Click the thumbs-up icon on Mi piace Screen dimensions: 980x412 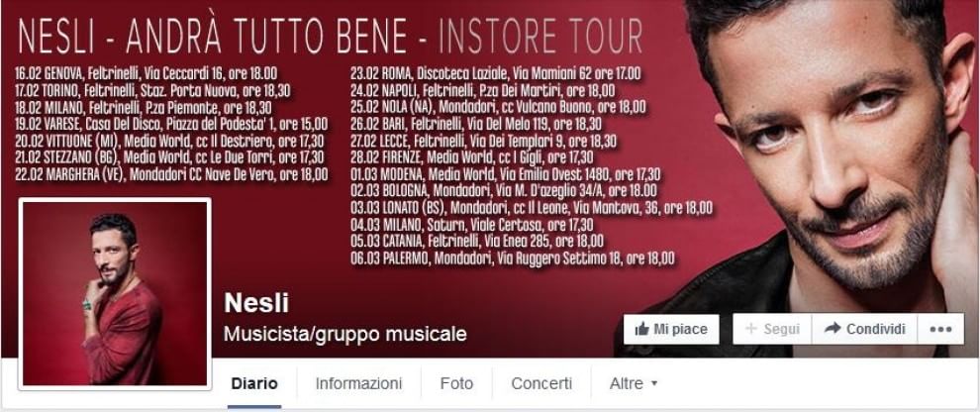(641, 329)
